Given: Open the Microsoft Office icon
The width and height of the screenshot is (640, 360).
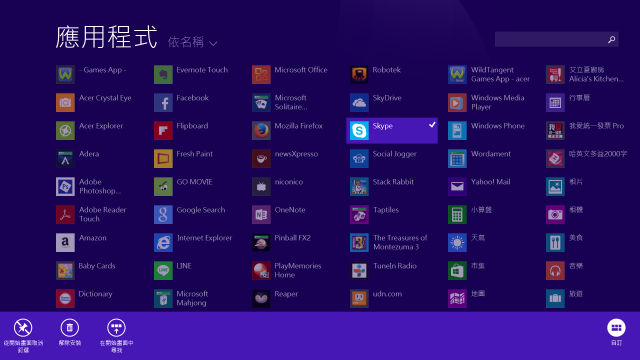Looking at the screenshot, I should [261, 75].
